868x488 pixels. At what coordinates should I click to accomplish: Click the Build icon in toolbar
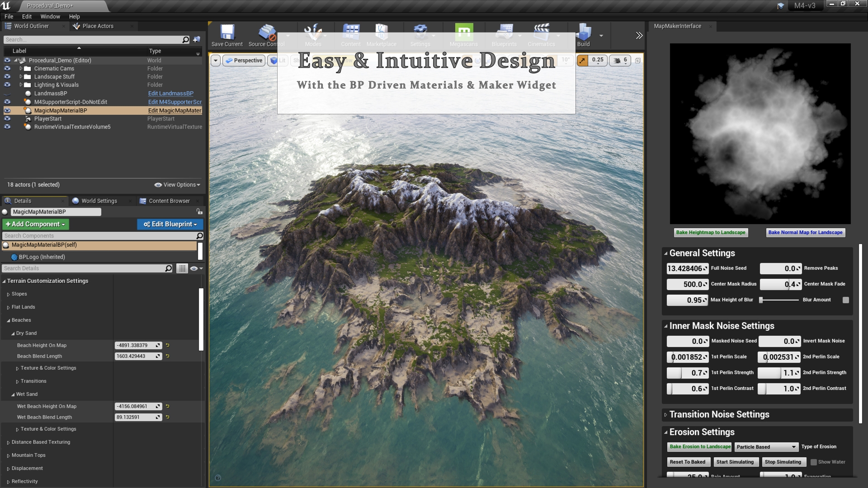tap(583, 33)
